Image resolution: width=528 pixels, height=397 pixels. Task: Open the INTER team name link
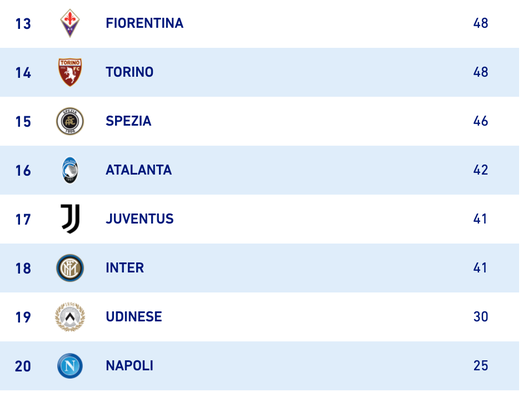point(125,268)
